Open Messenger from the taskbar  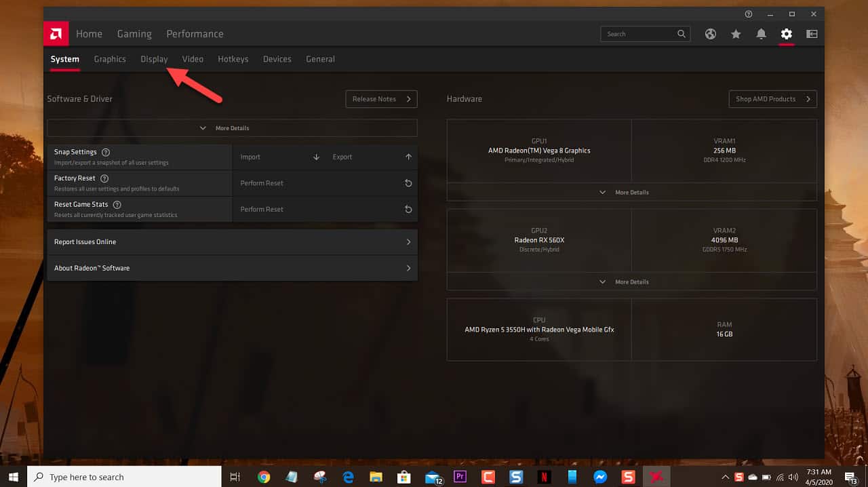pos(600,477)
